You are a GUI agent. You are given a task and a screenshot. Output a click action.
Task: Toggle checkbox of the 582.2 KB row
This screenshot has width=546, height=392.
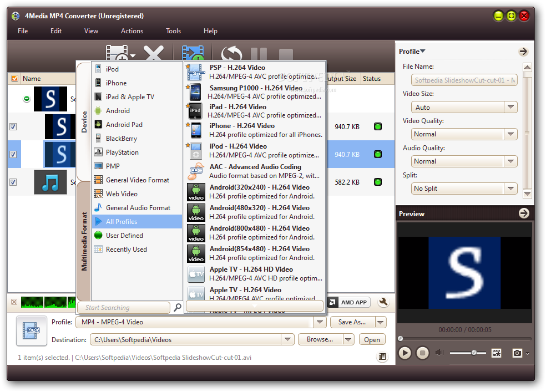pos(13,182)
